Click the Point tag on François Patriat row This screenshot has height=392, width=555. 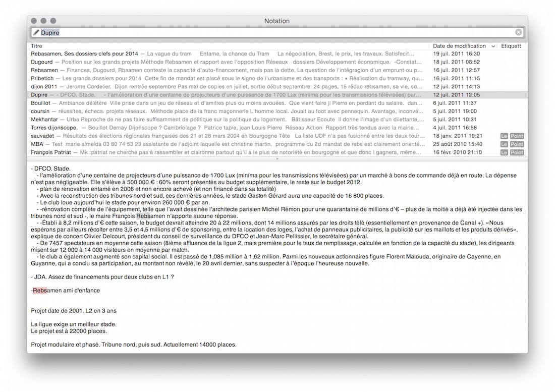coord(517,152)
